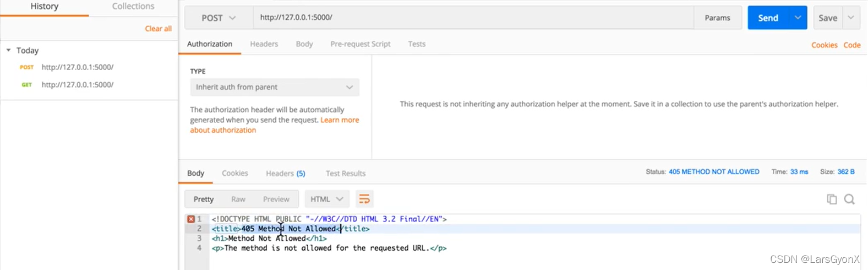This screenshot has height=270, width=868.
Task: Open the Cookies link near Code
Action: pos(825,45)
